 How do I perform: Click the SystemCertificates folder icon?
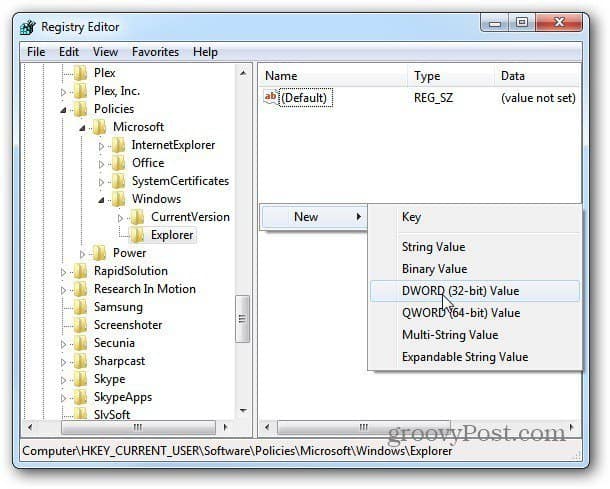coord(119,181)
